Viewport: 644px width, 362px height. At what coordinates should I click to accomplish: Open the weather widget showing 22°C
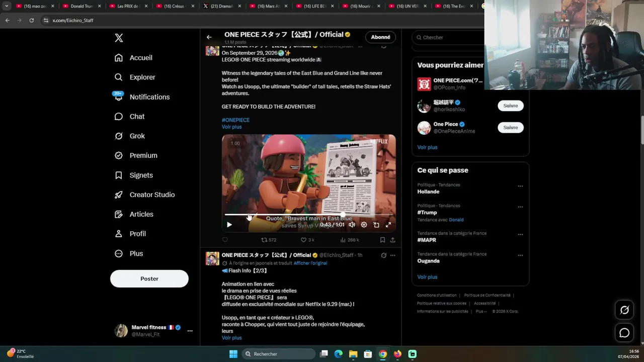pos(21,354)
